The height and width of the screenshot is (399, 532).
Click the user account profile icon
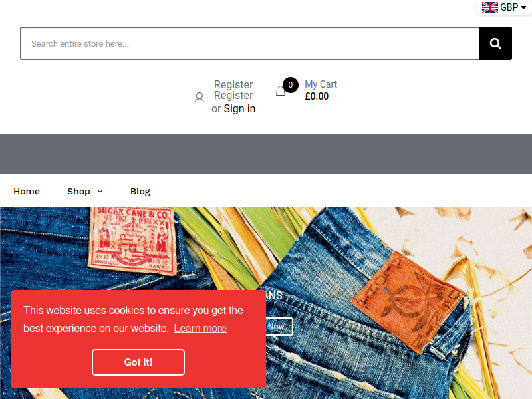click(x=199, y=97)
